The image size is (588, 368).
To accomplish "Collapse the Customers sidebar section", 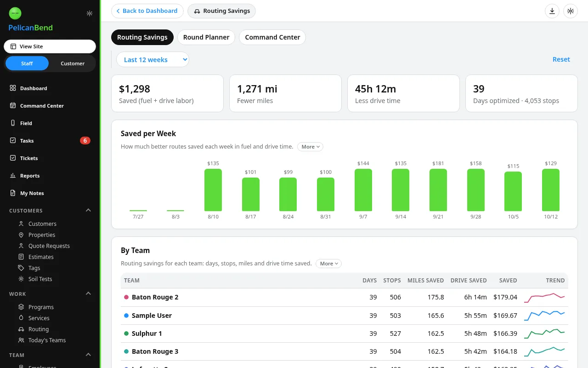I will point(89,211).
